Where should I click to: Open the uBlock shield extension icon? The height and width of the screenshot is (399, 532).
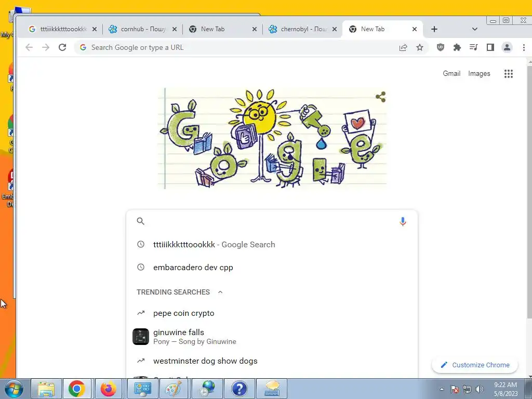click(441, 47)
